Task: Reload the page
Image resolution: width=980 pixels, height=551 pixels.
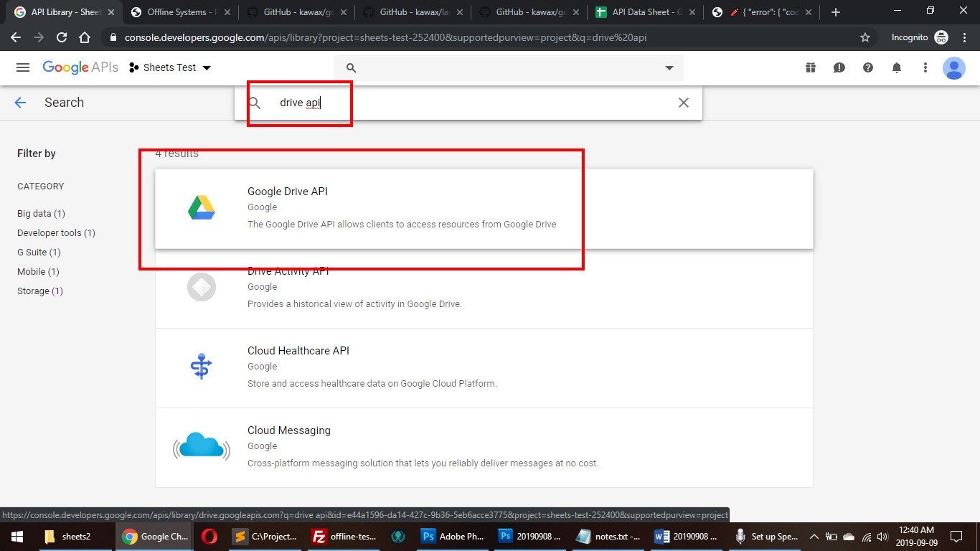Action: click(62, 37)
